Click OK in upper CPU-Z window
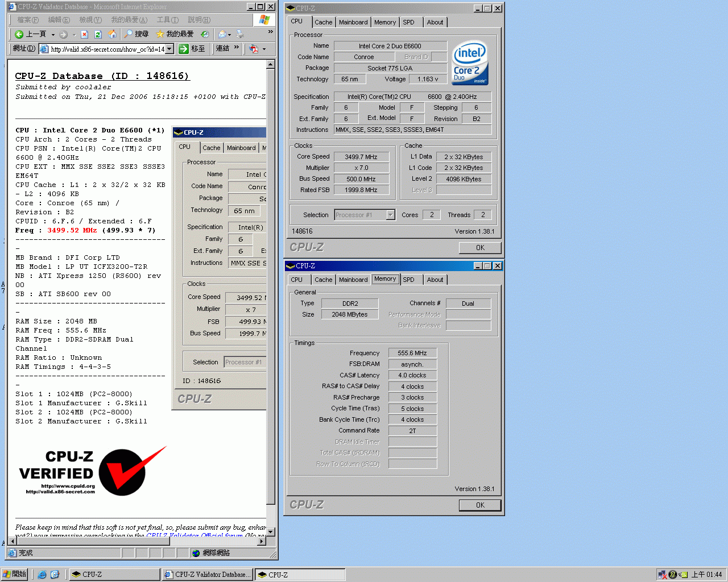The image size is (728, 582). [480, 248]
